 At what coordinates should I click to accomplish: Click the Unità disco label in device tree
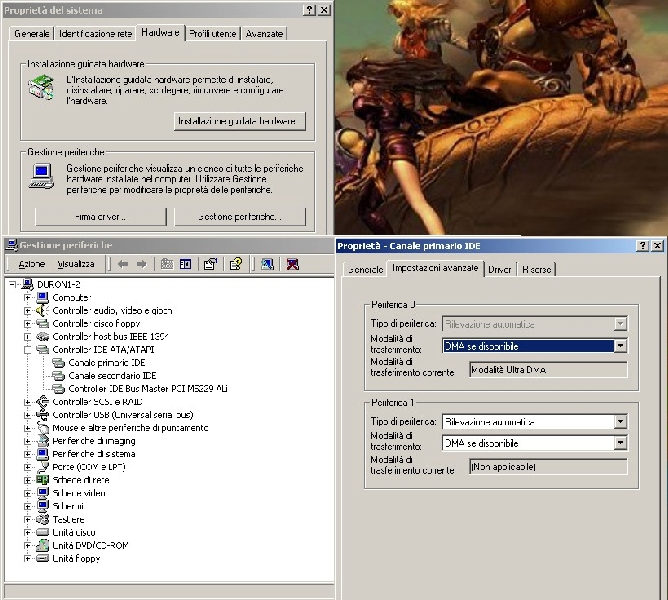pos(74,533)
